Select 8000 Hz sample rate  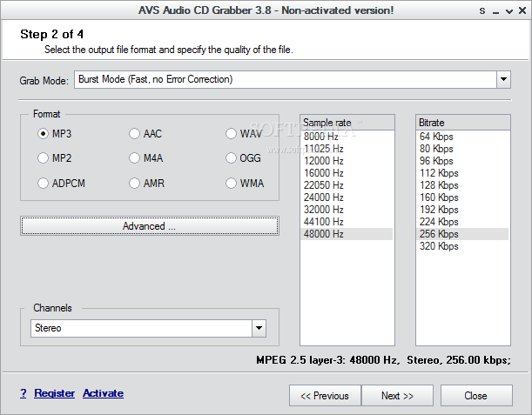pyautogui.click(x=347, y=137)
